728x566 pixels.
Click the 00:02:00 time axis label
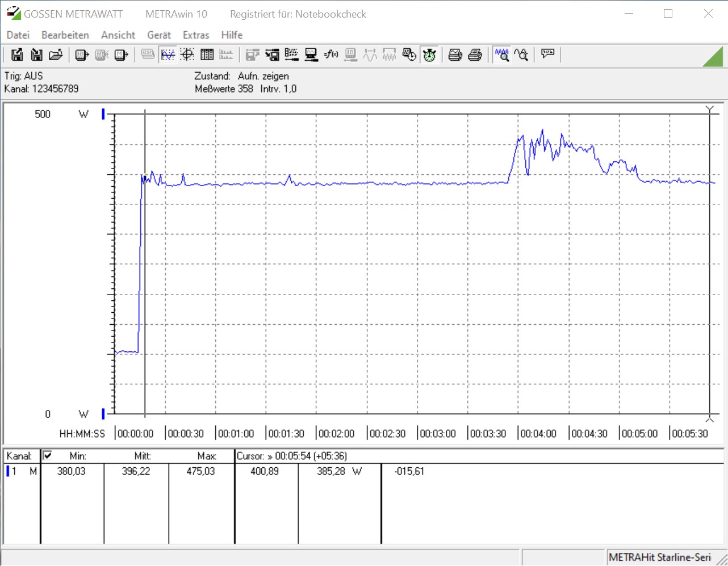pos(337,434)
